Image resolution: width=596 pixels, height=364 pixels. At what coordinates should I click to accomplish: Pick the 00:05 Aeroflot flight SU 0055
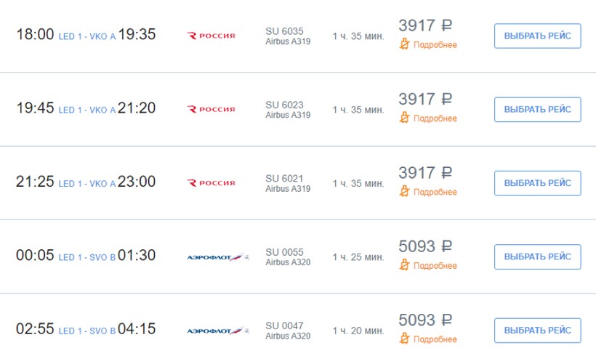tap(537, 256)
